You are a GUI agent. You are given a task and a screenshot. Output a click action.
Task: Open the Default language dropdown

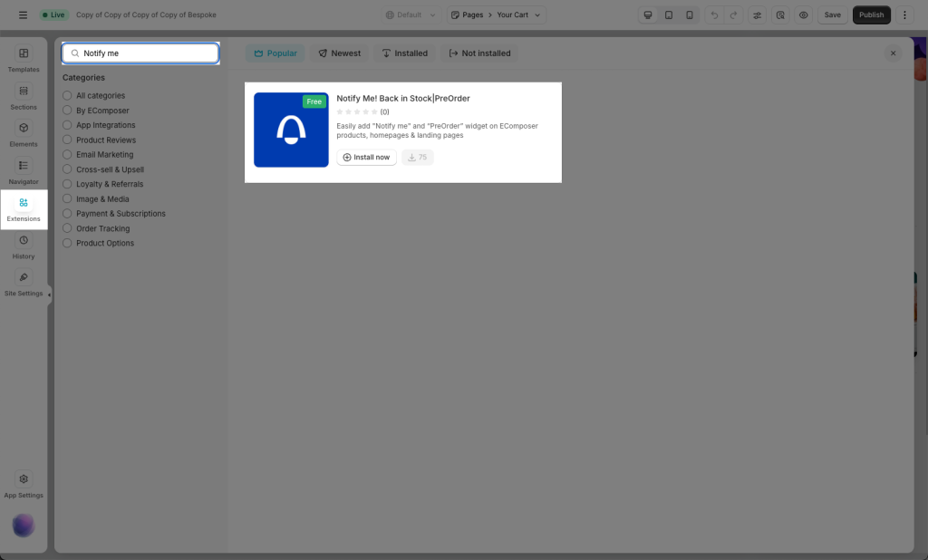point(410,15)
